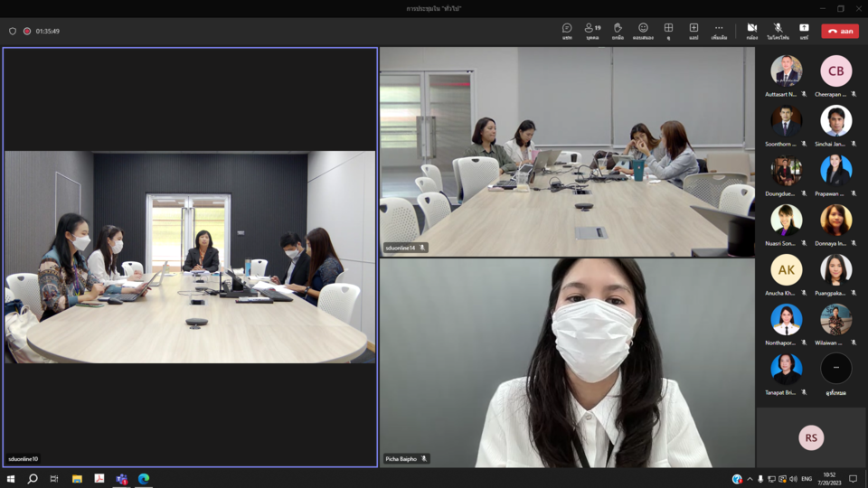Leave the meeting with red button
868x488 pixels.
pos(840,31)
